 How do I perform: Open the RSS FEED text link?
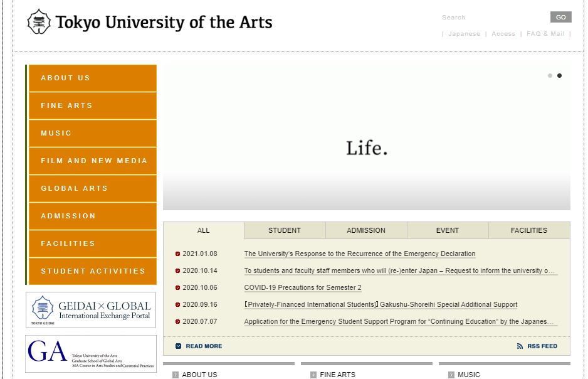(x=542, y=346)
